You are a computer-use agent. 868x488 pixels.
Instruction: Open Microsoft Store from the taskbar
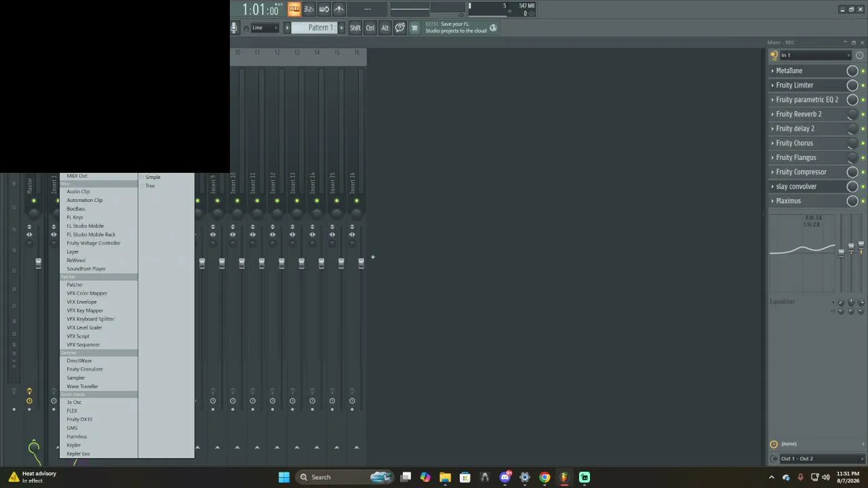pyautogui.click(x=465, y=477)
